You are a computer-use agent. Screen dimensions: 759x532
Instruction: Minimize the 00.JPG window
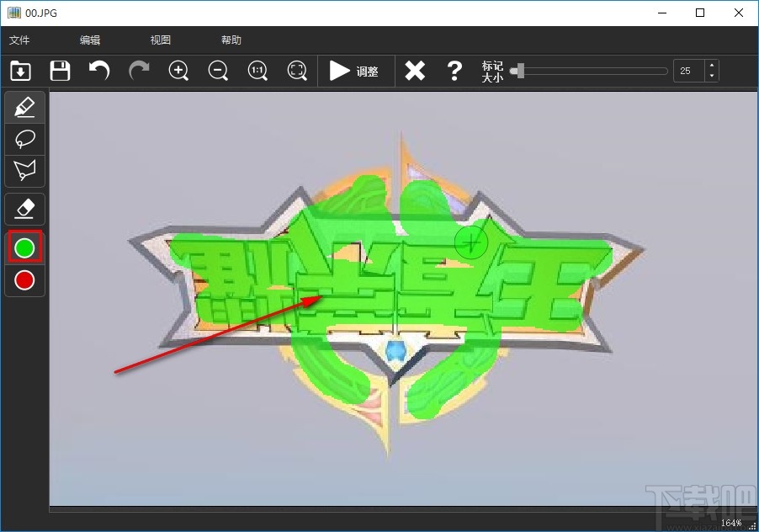pyautogui.click(x=662, y=13)
